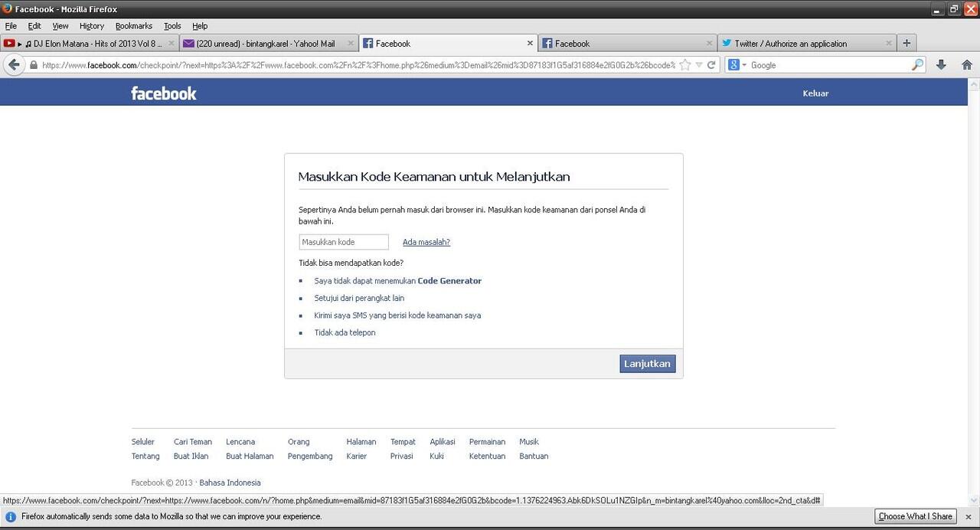Dismiss the Firefox data notification bar
The height and width of the screenshot is (530, 980).
coord(969,517)
